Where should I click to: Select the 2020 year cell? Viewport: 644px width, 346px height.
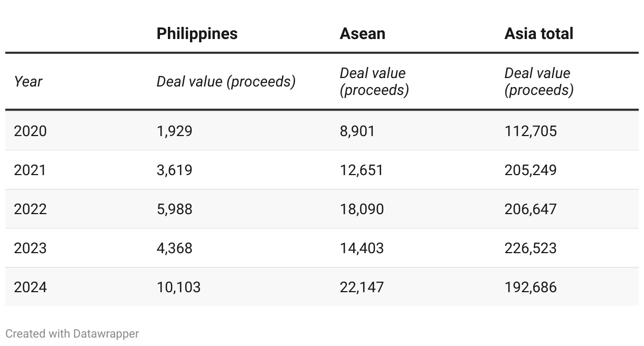[30, 131]
